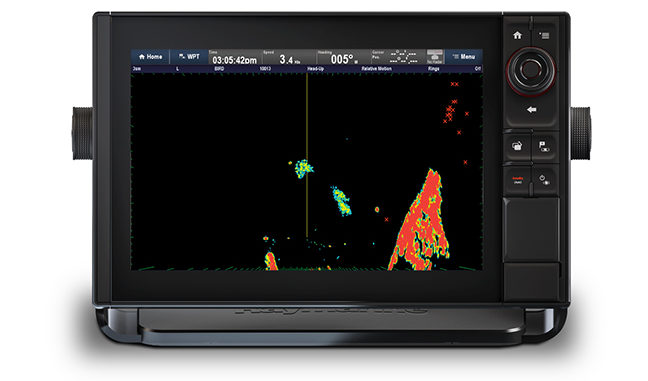Tap the No Radar status icon
648x381 pixels.
435,57
